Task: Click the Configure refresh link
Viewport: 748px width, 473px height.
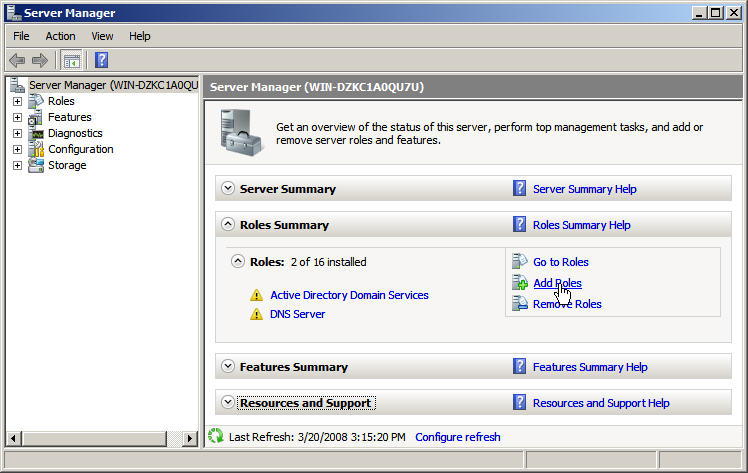Action: pyautogui.click(x=457, y=437)
